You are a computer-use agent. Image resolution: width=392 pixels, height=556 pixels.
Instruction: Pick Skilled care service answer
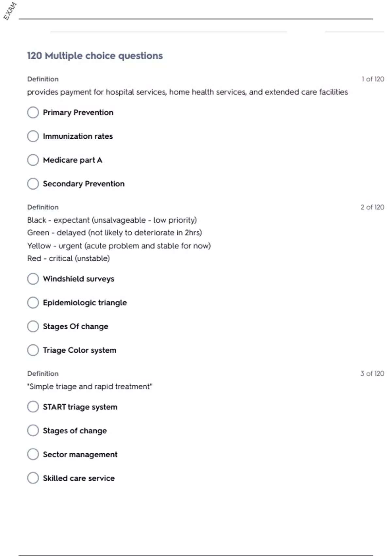tap(33, 478)
